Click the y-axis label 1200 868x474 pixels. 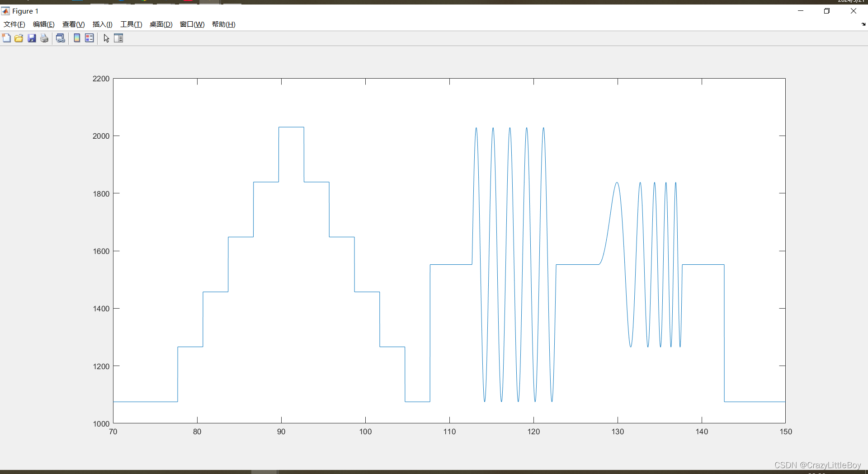[x=101, y=366]
